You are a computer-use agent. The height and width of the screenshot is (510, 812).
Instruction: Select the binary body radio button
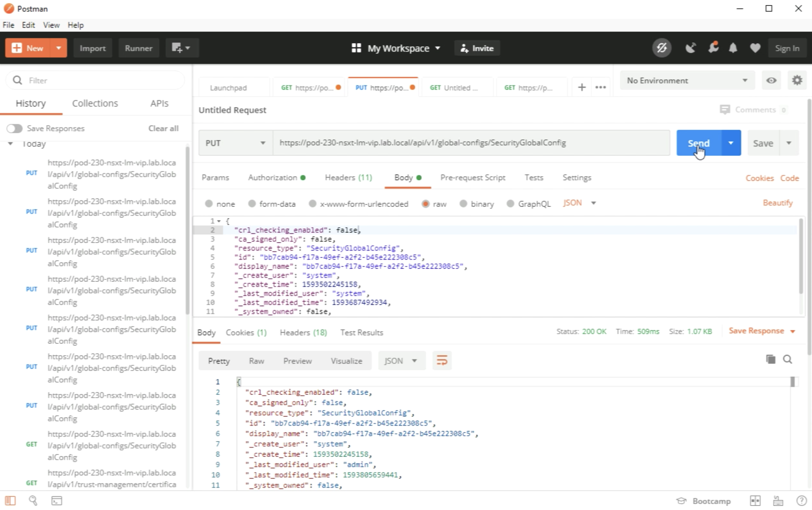coord(463,204)
